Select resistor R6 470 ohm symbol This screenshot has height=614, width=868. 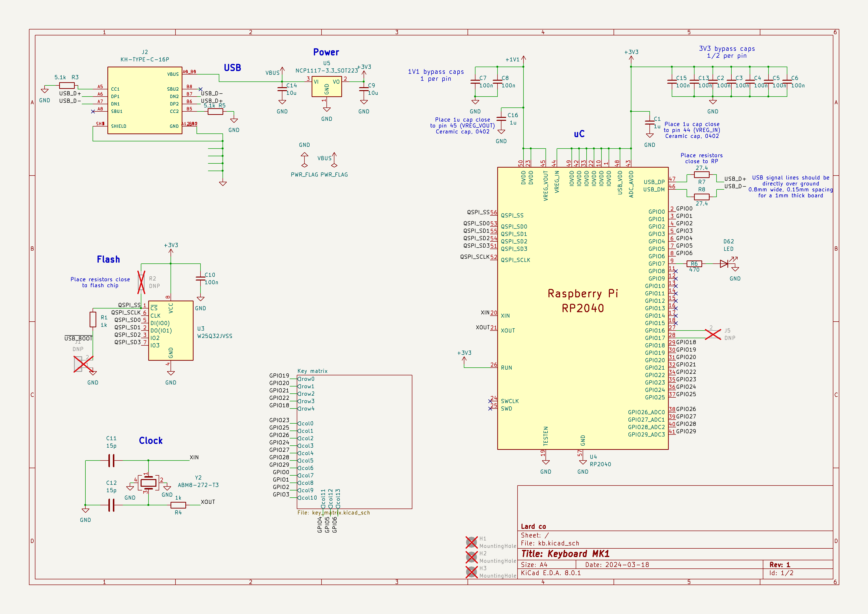click(694, 263)
